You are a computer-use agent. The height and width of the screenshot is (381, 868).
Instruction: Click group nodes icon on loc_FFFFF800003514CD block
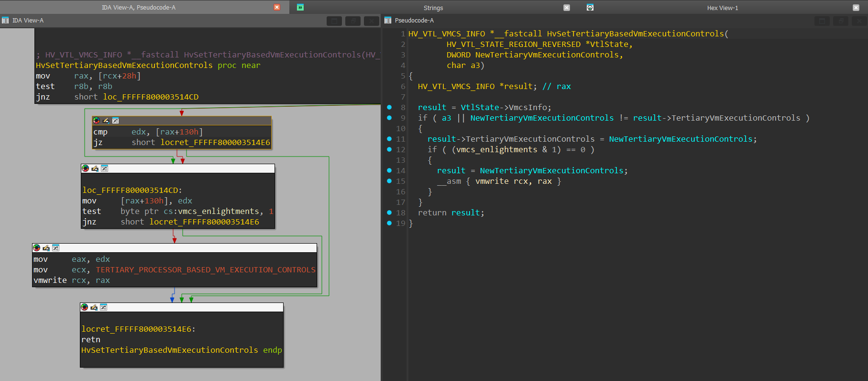point(104,168)
